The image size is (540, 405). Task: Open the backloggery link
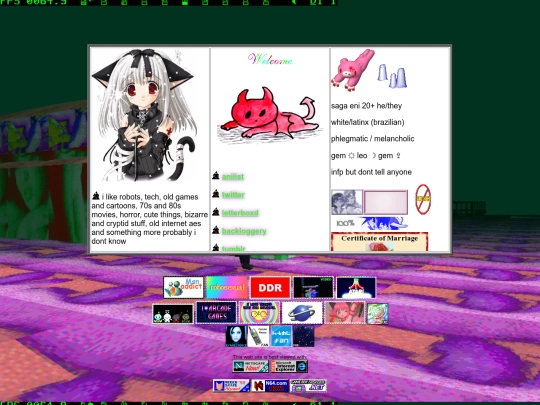[244, 231]
